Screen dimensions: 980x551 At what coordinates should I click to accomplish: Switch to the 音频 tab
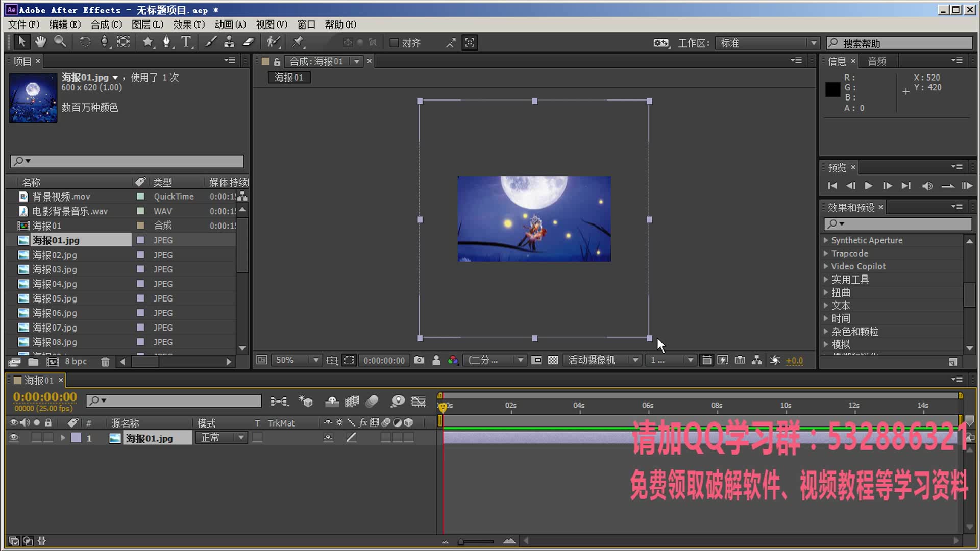pyautogui.click(x=877, y=61)
